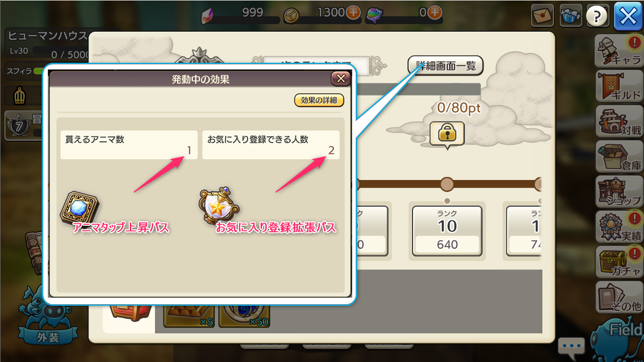Viewport: 644px width, 362px height.
Task: Open the 倉庫 storage menu
Action: [619, 156]
